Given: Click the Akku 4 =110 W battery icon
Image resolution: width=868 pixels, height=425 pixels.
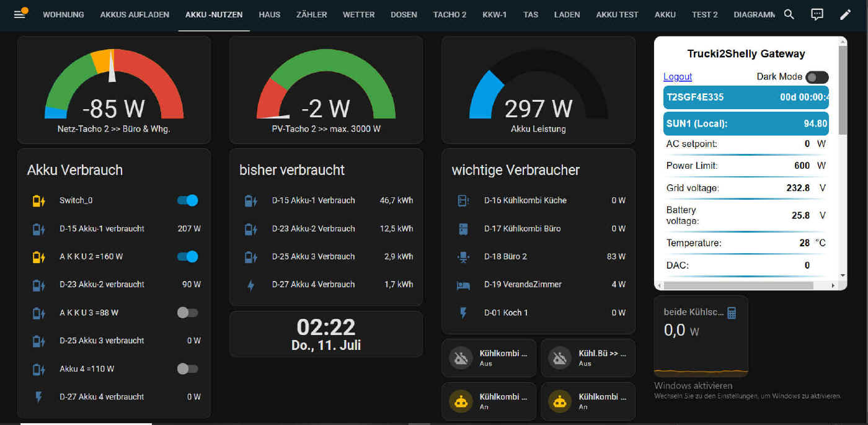Looking at the screenshot, I should [x=38, y=369].
